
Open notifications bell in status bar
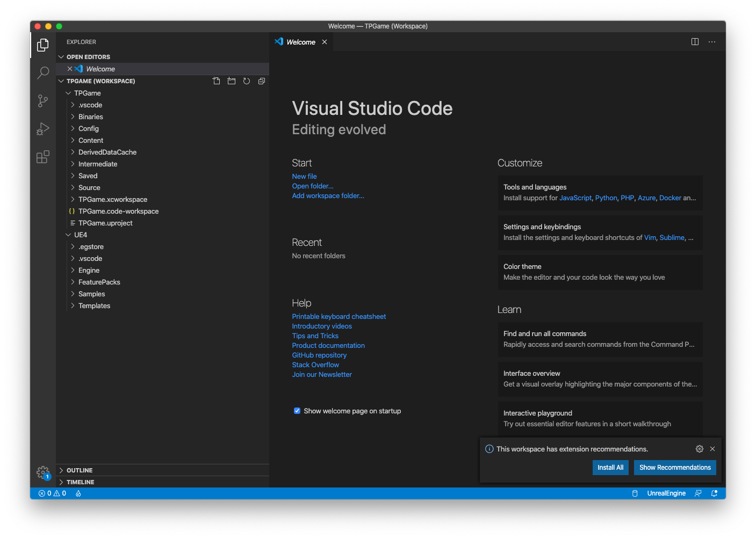click(x=714, y=493)
